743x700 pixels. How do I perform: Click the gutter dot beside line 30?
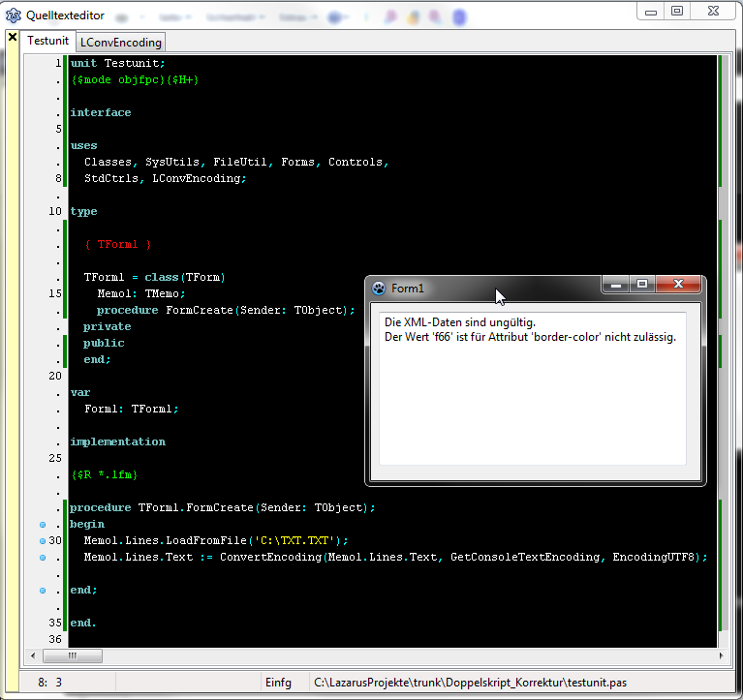point(43,540)
